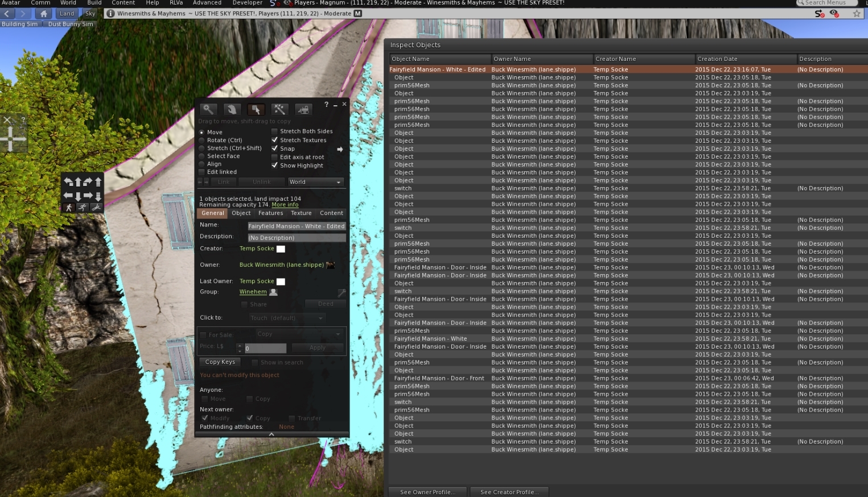Screen dimensions: 868x497
Task: Switch to the Object tab
Action: click(241, 213)
